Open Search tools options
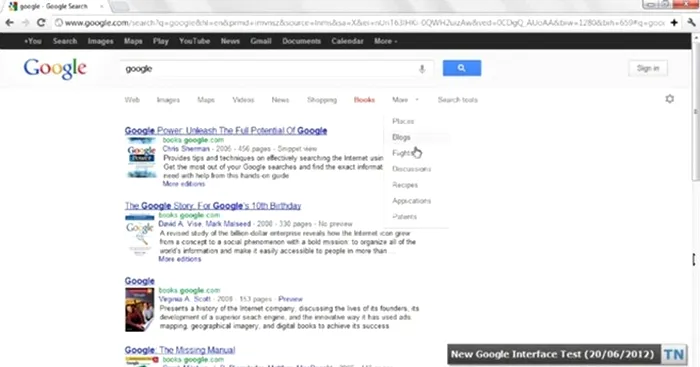Image resolution: width=700 pixels, height=367 pixels. point(458,100)
